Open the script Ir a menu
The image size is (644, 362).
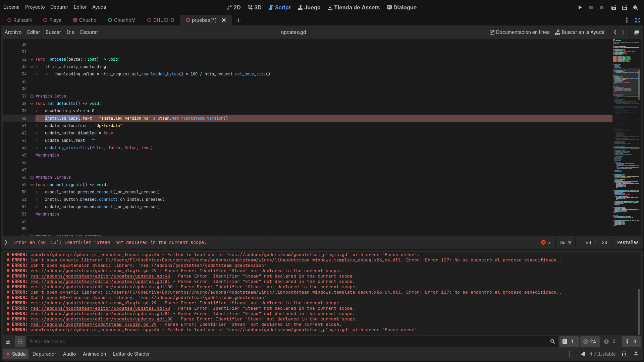click(70, 32)
